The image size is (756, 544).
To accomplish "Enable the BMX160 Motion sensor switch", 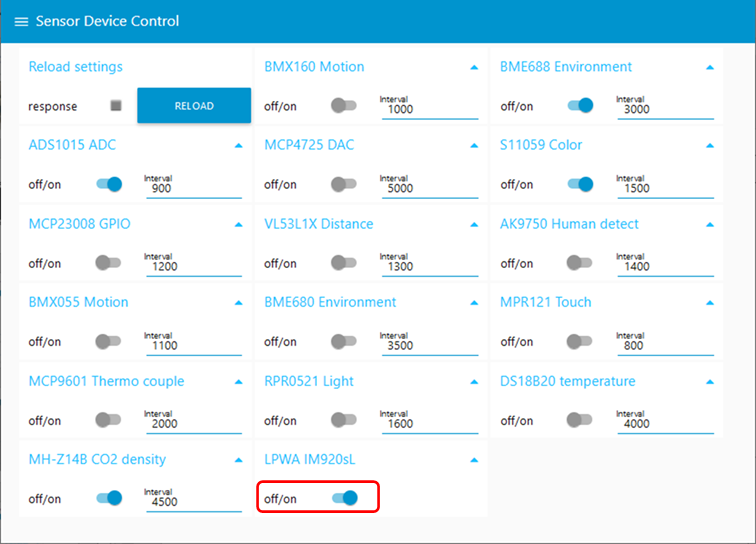I will [x=344, y=105].
